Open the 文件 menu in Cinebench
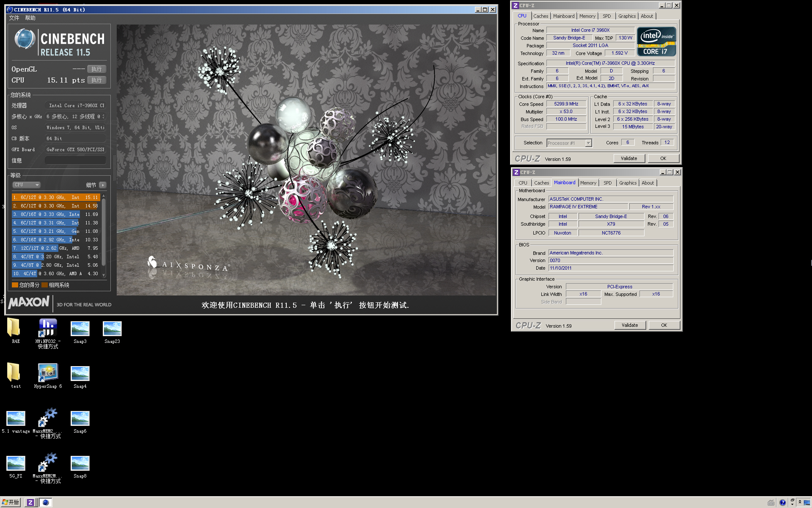This screenshot has height=508, width=812. [x=14, y=18]
